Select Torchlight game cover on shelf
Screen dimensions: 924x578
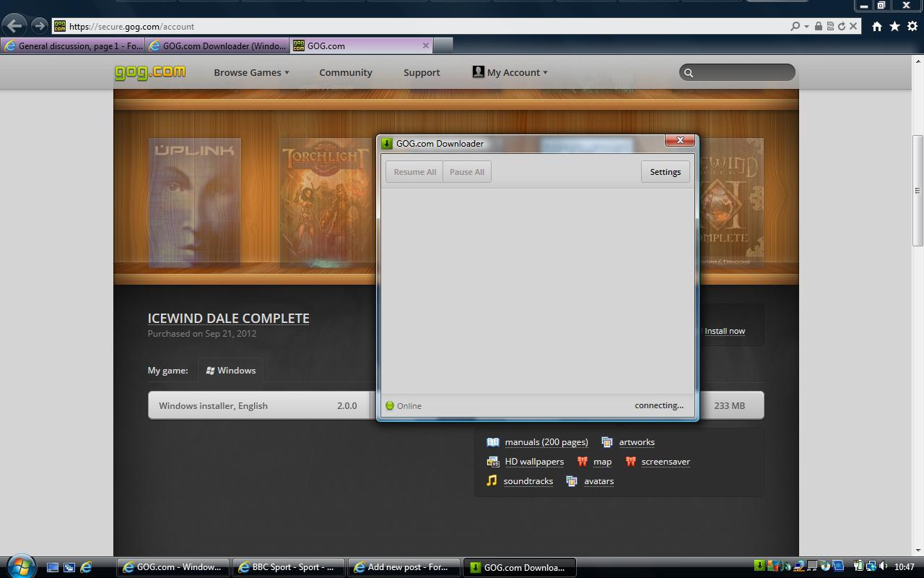[326, 203]
